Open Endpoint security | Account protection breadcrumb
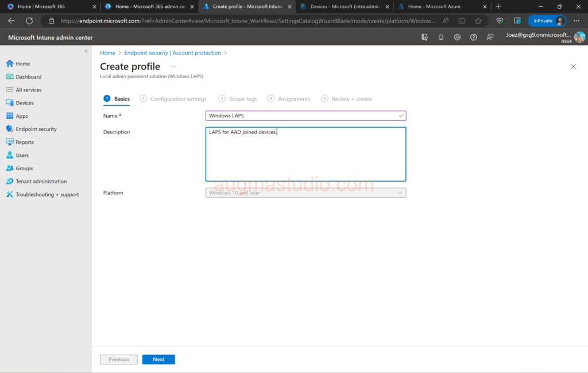Viewport: 588px width, 373px height. coord(172,53)
